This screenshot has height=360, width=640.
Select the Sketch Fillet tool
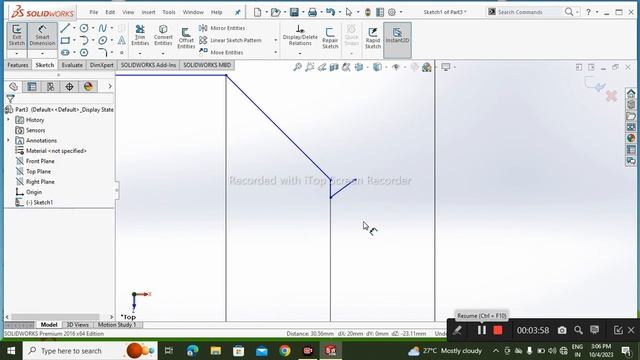pos(102,53)
